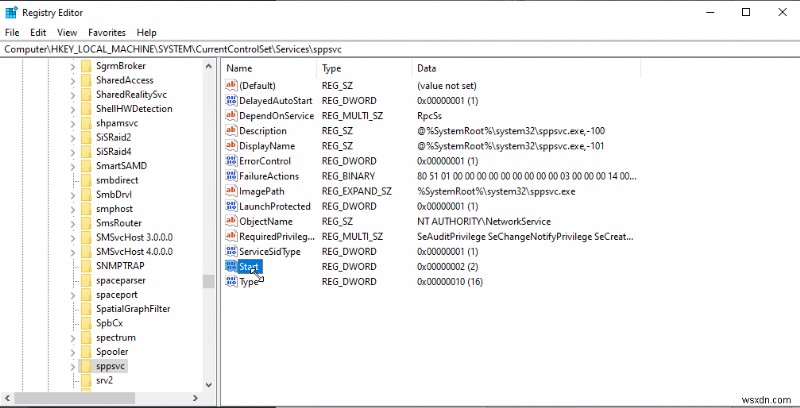This screenshot has height=408, width=800.
Task: Click the SNMPTRAP folder icon
Action: coord(86,266)
